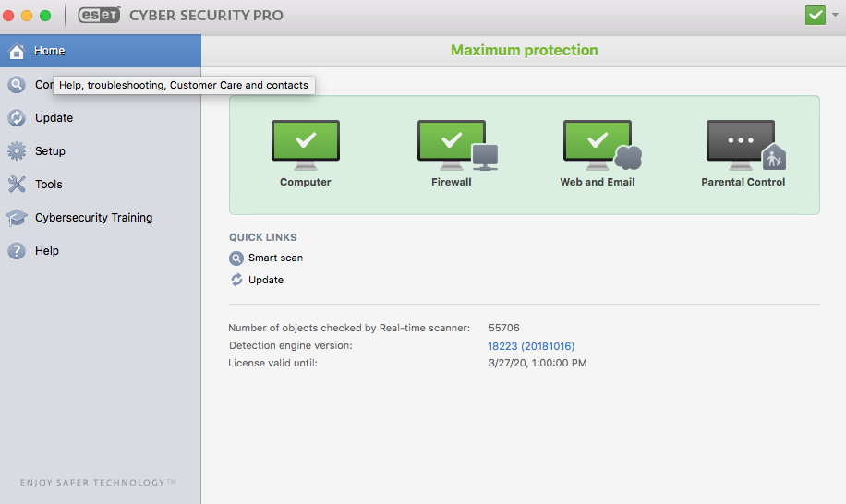The width and height of the screenshot is (846, 504).
Task: Click the graduation cap Cybersecurity Training icon
Action: [x=17, y=218]
